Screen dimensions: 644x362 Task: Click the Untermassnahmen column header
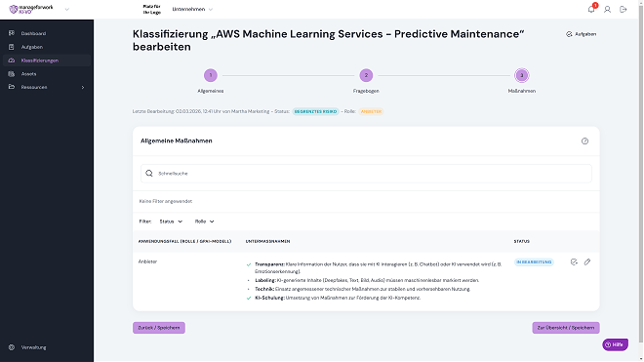point(267,241)
